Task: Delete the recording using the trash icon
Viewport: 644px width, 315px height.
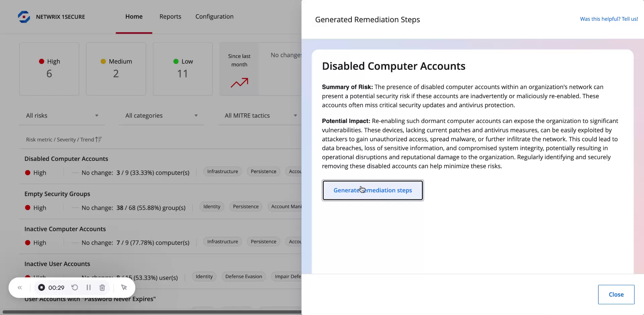Action: coord(102,288)
